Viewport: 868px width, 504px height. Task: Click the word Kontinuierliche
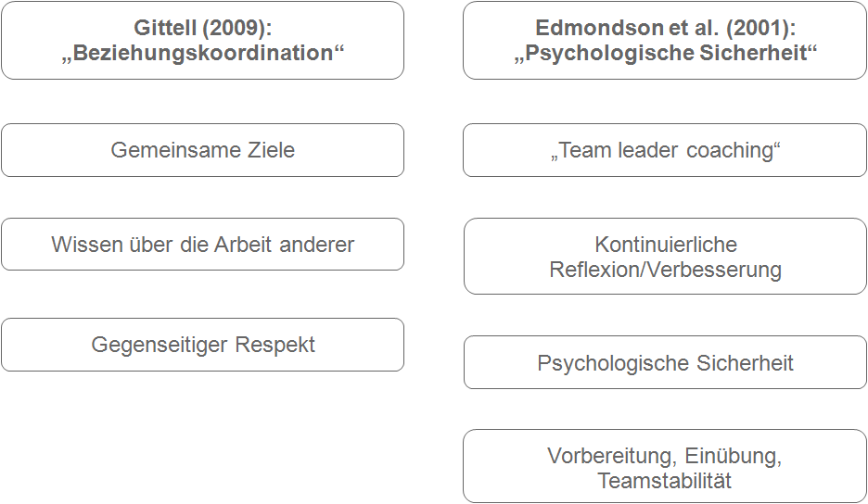pos(666,245)
